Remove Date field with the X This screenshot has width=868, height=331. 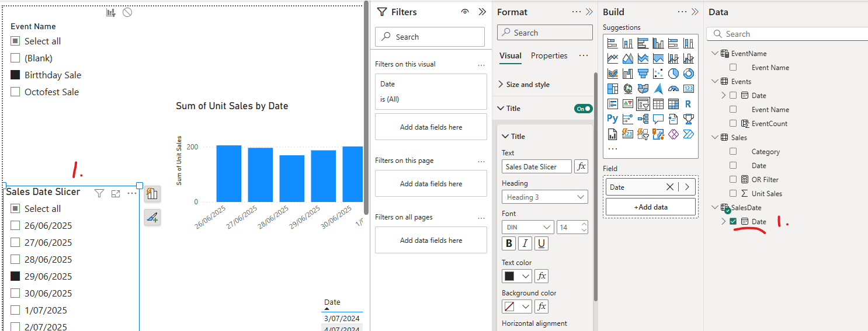(670, 187)
